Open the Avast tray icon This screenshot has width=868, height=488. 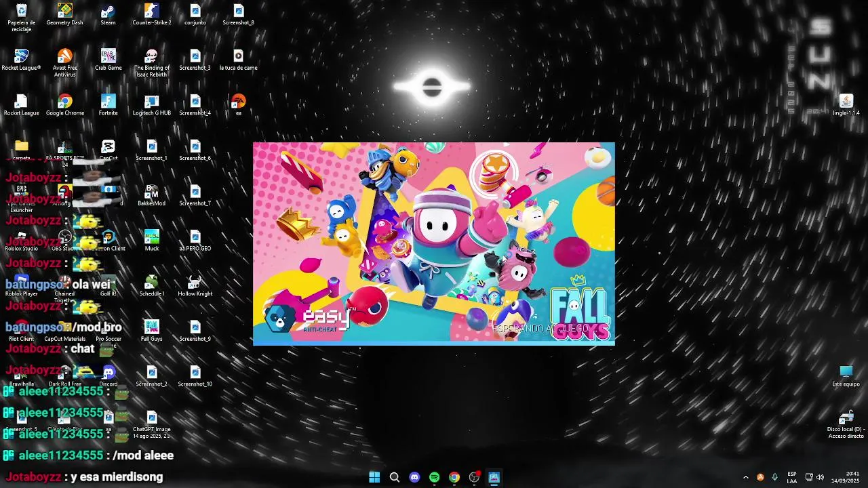[760, 477]
